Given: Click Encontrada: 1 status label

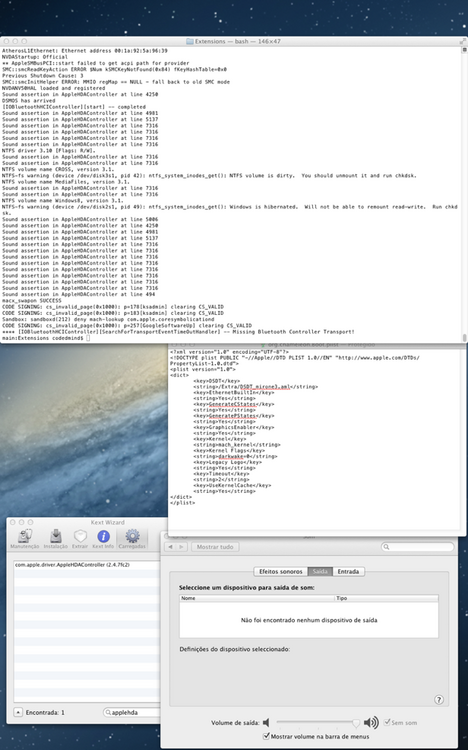Looking at the screenshot, I should pyautogui.click(x=45, y=713).
